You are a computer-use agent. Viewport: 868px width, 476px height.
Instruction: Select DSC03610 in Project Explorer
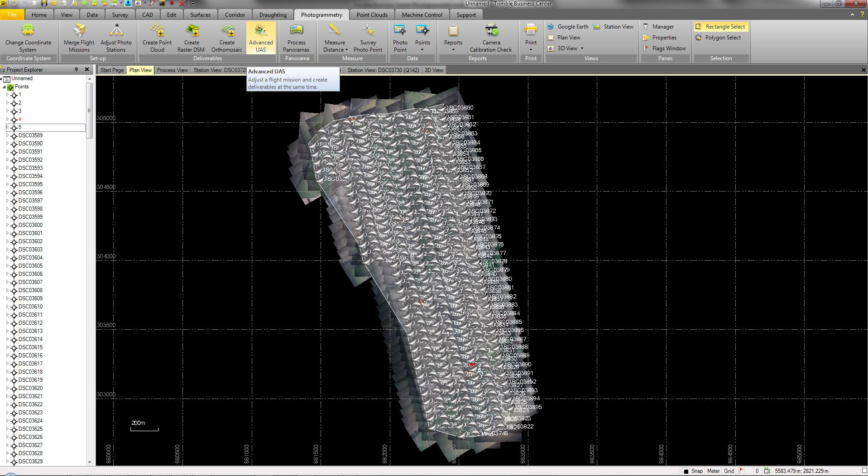pos(30,307)
